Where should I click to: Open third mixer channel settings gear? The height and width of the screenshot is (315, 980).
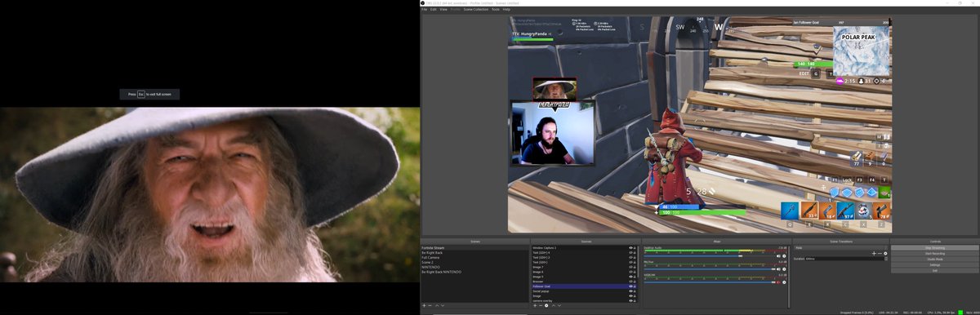coord(784,282)
